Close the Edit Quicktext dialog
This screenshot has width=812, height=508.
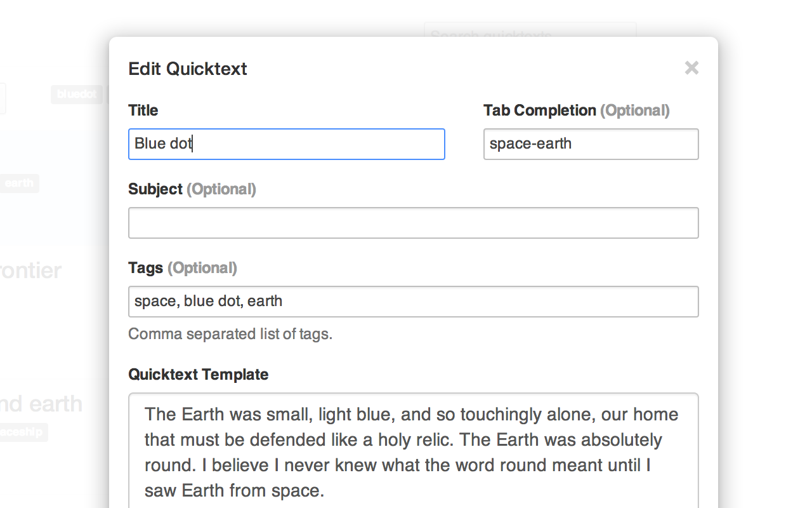click(691, 68)
